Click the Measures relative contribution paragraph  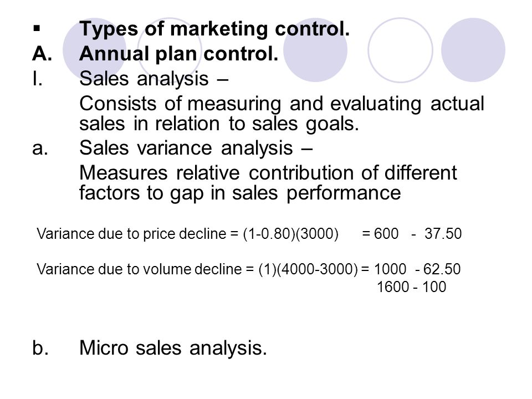(268, 183)
